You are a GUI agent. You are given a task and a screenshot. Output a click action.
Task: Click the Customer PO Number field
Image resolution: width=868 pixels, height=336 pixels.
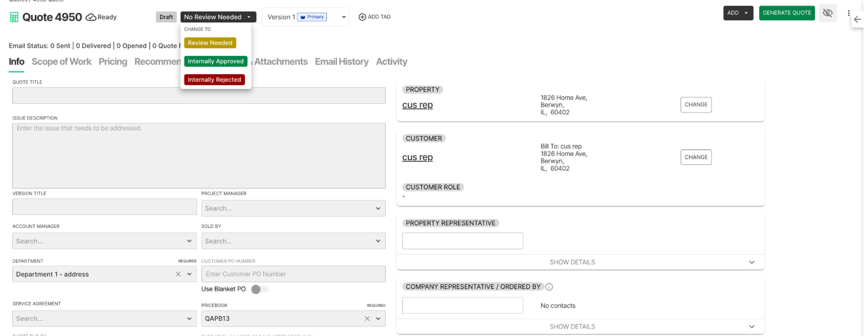pos(293,274)
